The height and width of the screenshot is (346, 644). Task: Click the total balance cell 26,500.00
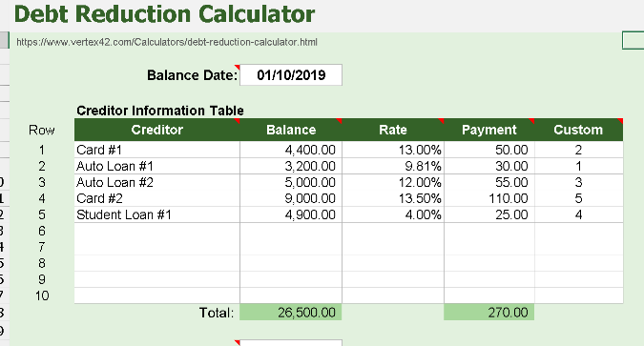pyautogui.click(x=291, y=313)
